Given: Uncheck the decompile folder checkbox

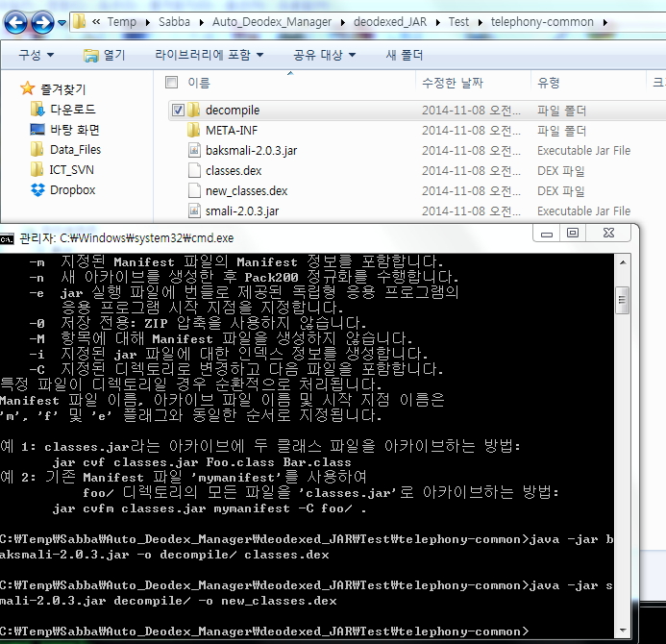Looking at the screenshot, I should pyautogui.click(x=178, y=111).
